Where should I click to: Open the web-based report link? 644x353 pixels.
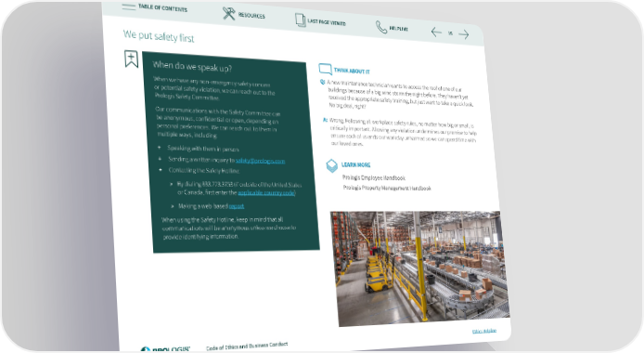coord(237,206)
